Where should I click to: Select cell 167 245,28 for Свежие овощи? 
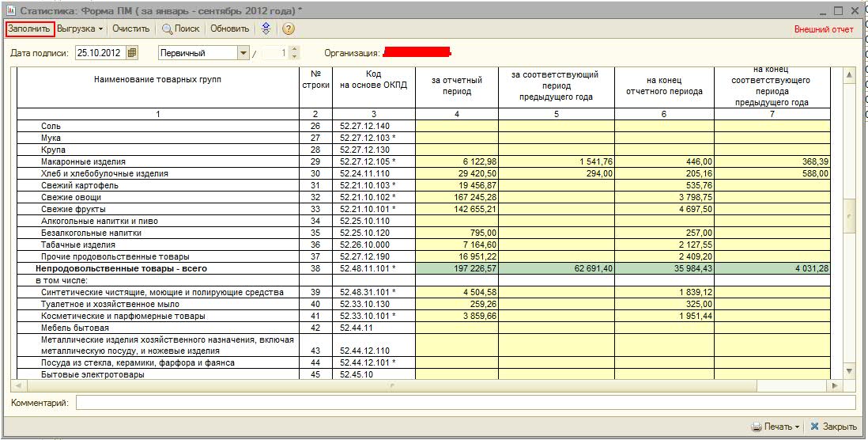click(x=457, y=197)
